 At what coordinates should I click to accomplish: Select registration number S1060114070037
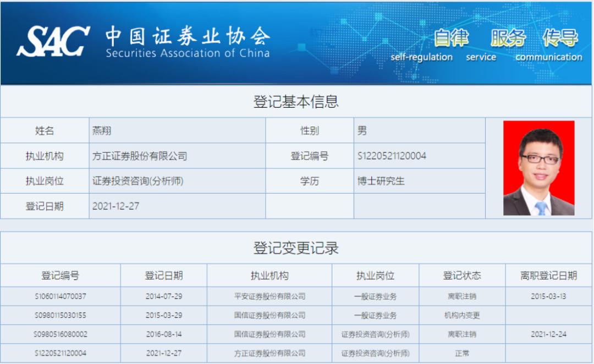tap(61, 296)
